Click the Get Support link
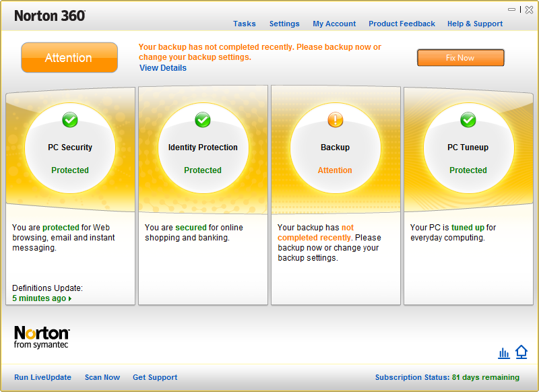 [155, 377]
